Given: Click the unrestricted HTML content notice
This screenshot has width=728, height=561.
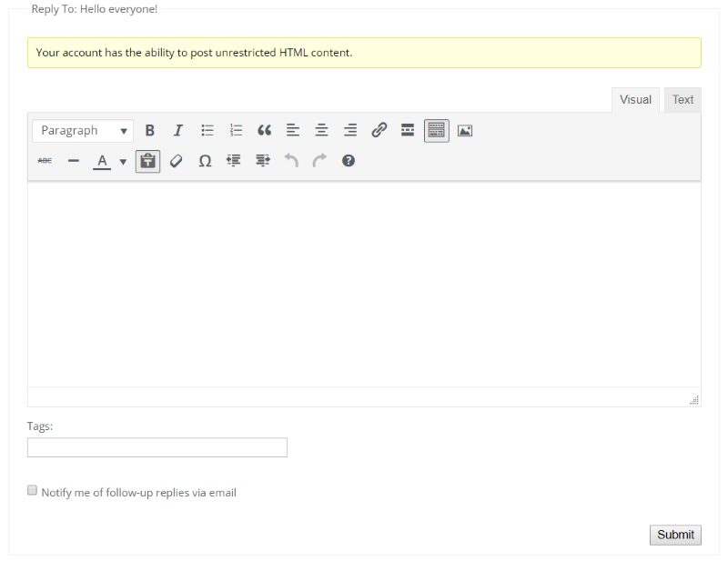Looking at the screenshot, I should coord(364,53).
